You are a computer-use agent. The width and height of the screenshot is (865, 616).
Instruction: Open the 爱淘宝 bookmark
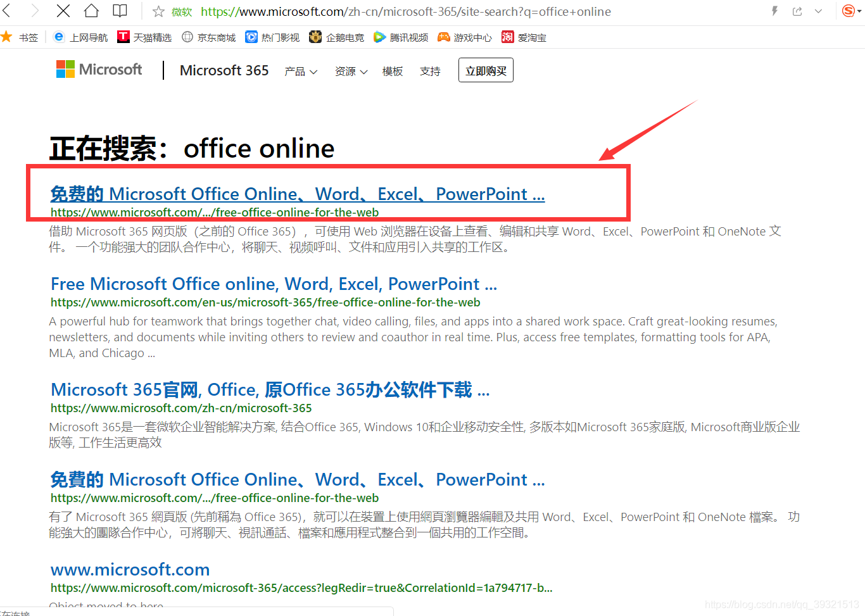(x=524, y=37)
